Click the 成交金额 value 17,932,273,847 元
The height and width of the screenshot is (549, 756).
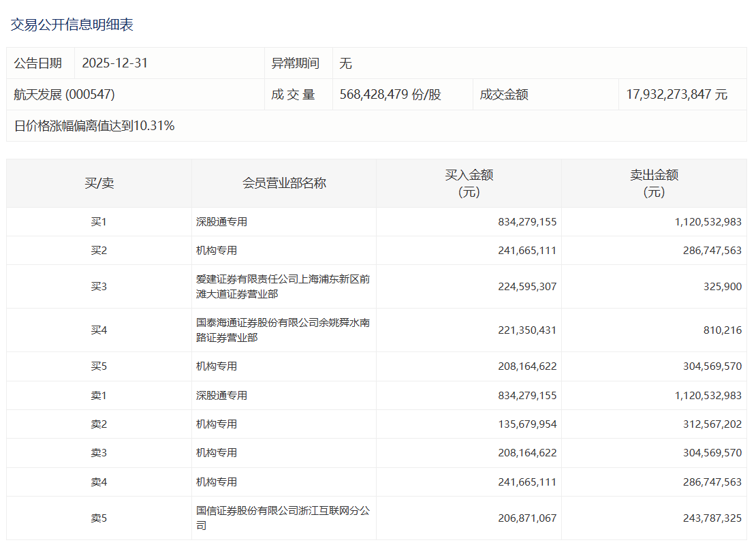[x=676, y=95]
